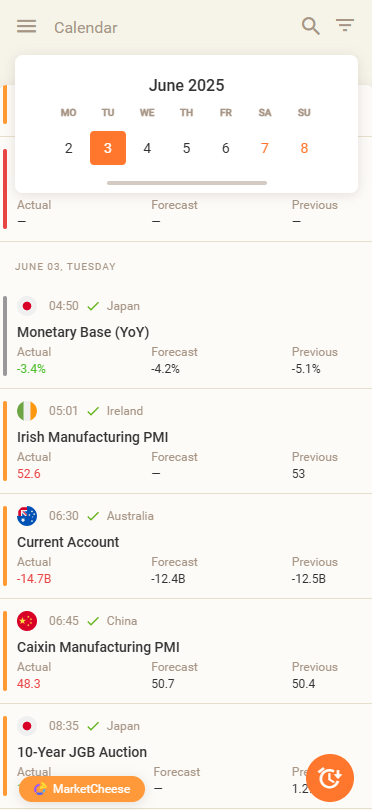The width and height of the screenshot is (372, 810).
Task: Click the Australia flag icon
Action: 27,516
